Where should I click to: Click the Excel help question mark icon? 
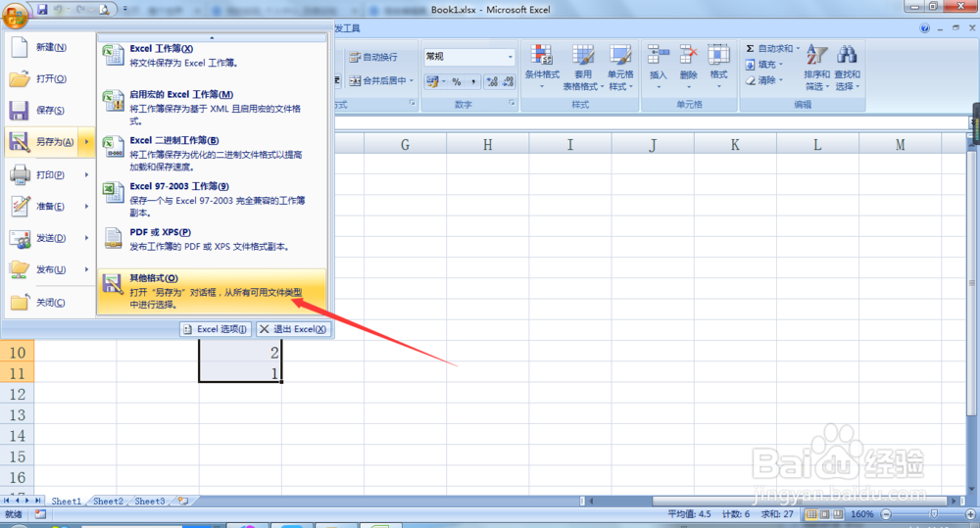coord(924,28)
